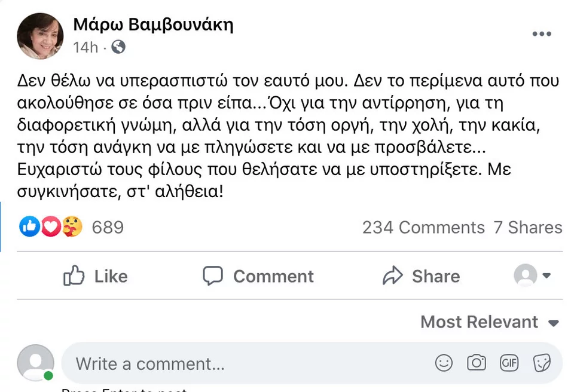Click the Write a comment field

tap(239, 363)
